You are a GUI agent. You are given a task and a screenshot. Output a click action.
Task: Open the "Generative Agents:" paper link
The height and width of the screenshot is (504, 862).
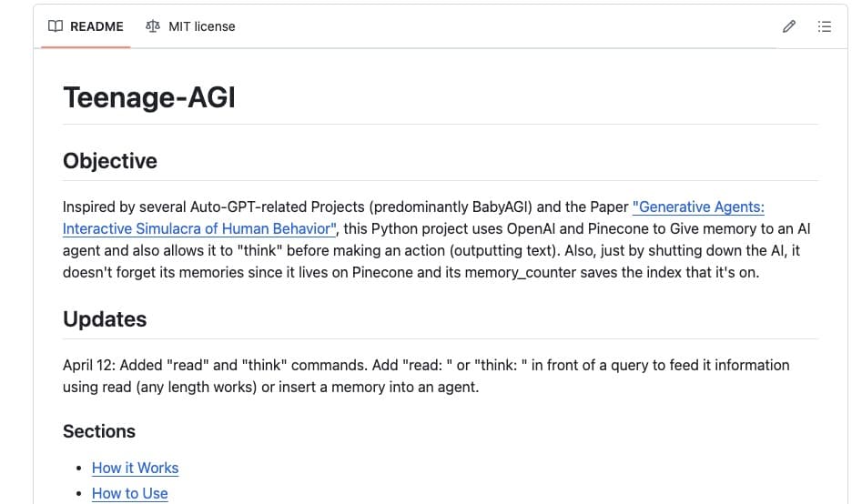click(x=698, y=207)
